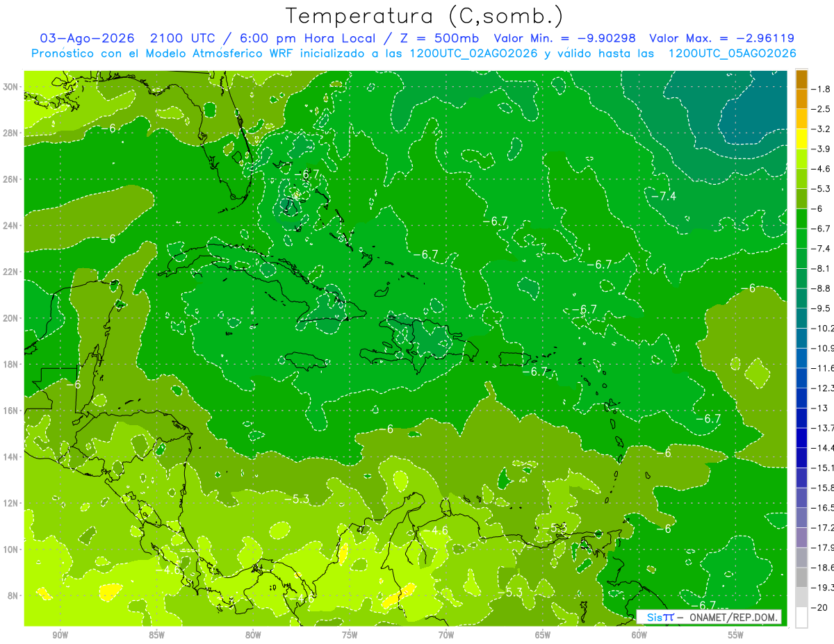
Task: Click the -7.4 contour label on the map
Action: [664, 196]
